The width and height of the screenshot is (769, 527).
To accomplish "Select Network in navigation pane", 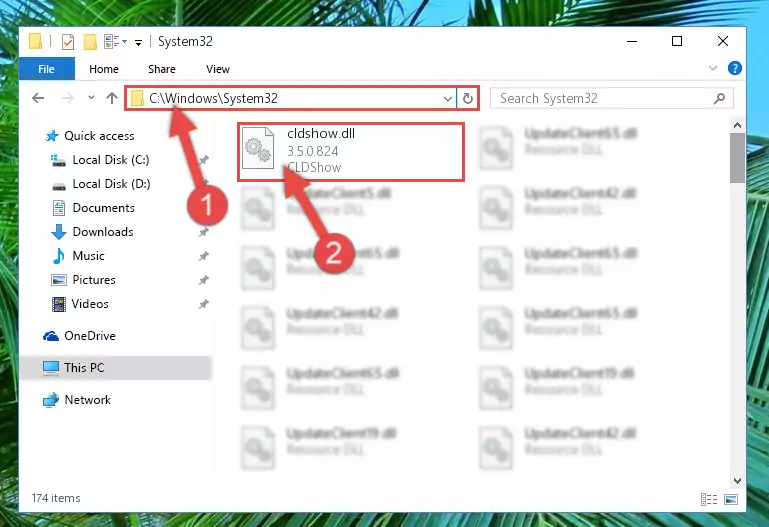I will (88, 400).
